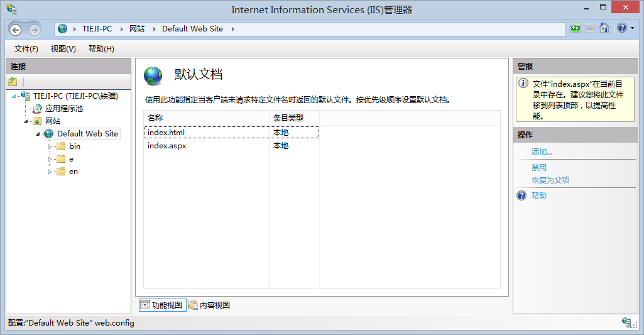Click the blue Help question mark icon
The width and height of the screenshot is (644, 335).
coord(621,28)
